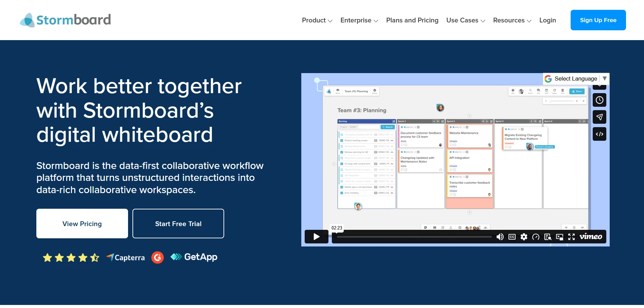Seek on the video progress bar

414,237
